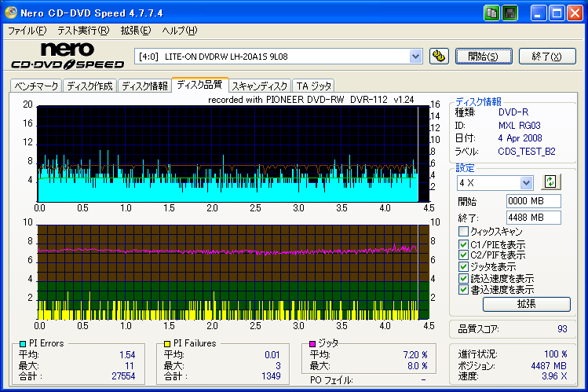The height and width of the screenshot is (392, 588).
Task: Switch to the ディスク作成 tab
Action: [89, 86]
